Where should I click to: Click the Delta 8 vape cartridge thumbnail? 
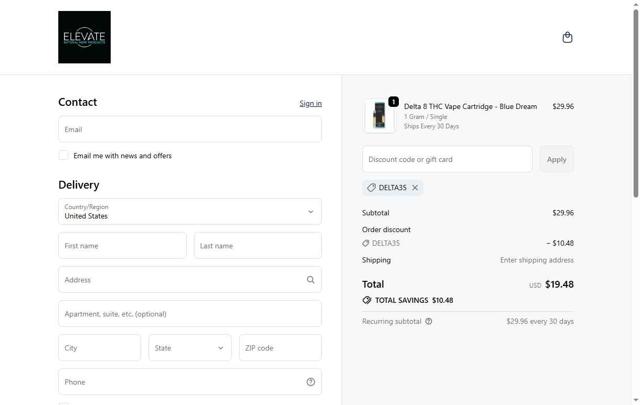379,116
